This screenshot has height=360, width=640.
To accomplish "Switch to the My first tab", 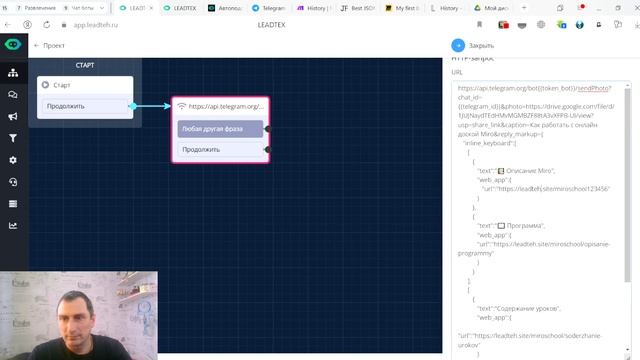I will point(402,8).
